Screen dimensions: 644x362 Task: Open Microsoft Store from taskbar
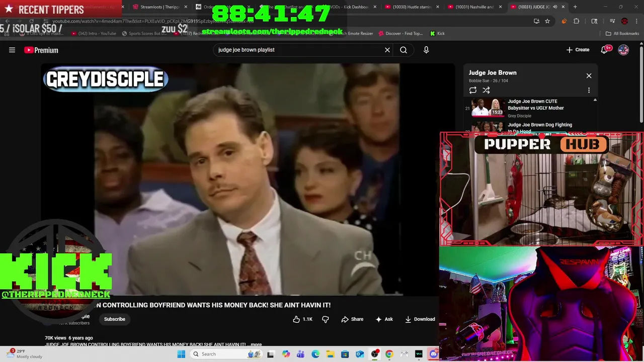[x=345, y=354]
